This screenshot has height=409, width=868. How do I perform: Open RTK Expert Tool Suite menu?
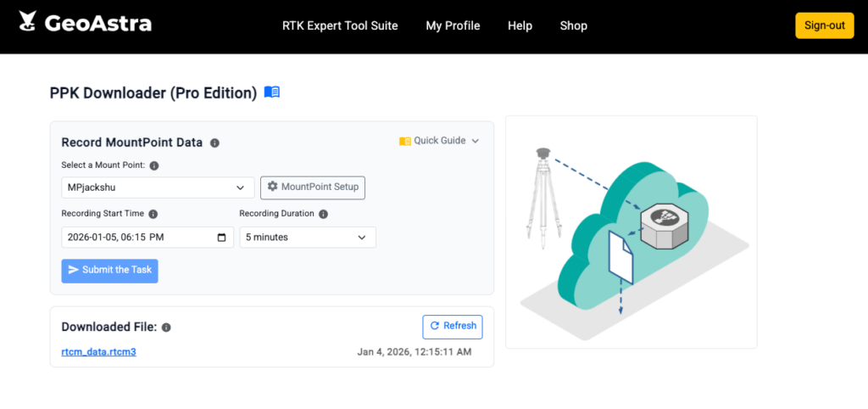(x=340, y=25)
